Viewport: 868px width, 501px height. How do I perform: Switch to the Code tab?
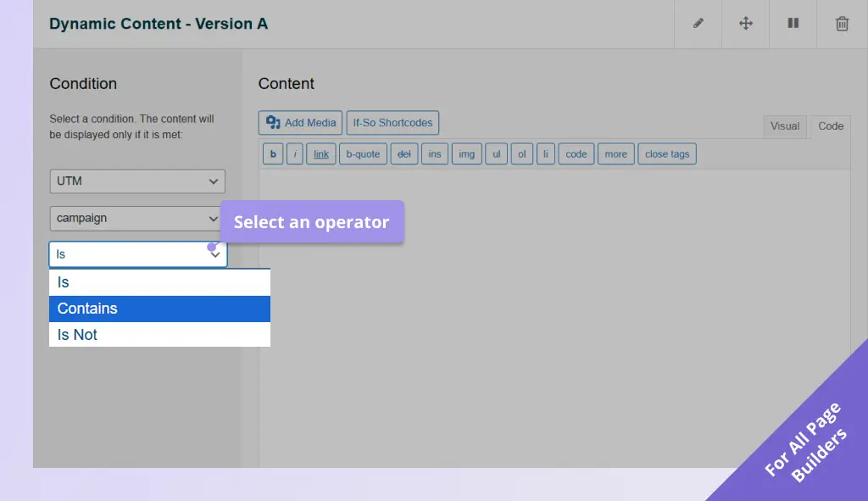coord(830,126)
